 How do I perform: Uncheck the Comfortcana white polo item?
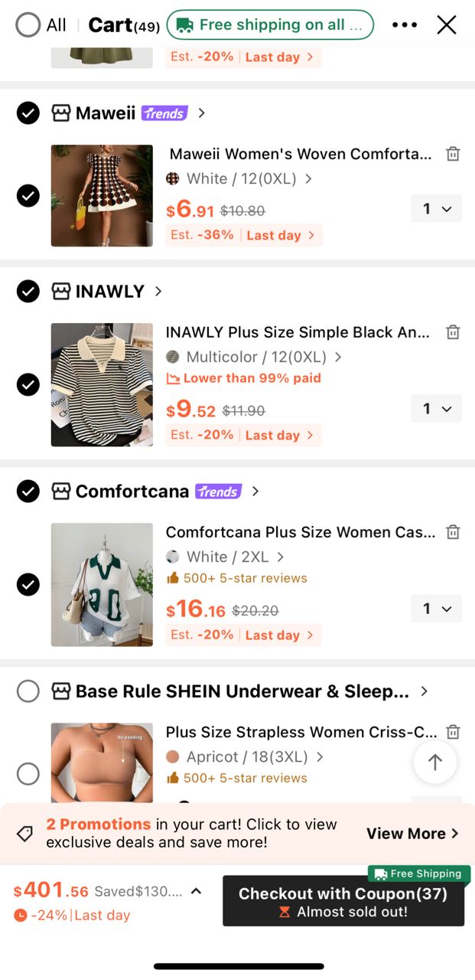tap(28, 585)
